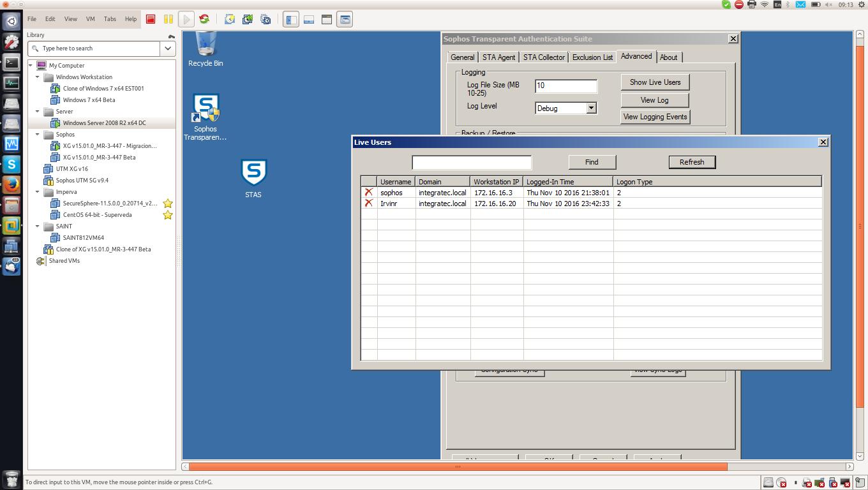
Task: Click the library search field
Action: (94, 48)
